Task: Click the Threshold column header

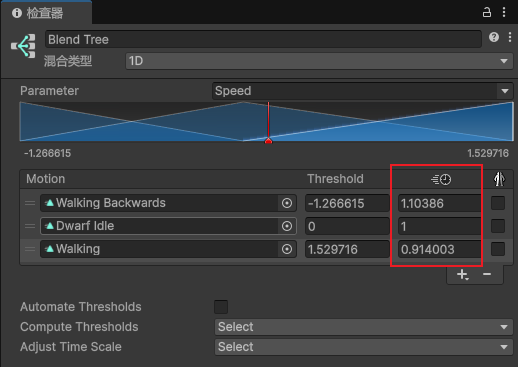Action: click(x=335, y=179)
